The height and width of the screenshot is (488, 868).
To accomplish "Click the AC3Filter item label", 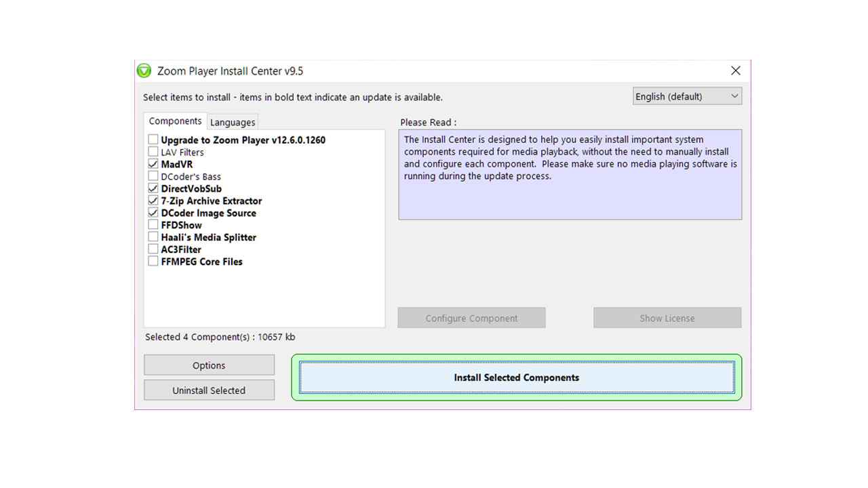I will [x=181, y=249].
